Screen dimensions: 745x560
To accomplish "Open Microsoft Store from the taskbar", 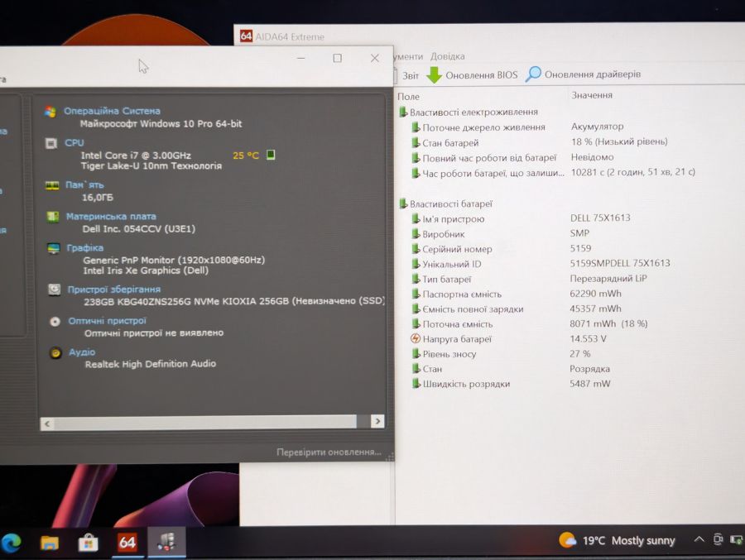I will point(88,543).
